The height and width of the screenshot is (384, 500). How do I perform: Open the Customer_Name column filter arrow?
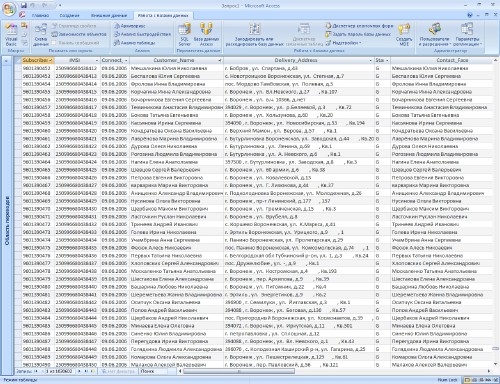point(220,61)
